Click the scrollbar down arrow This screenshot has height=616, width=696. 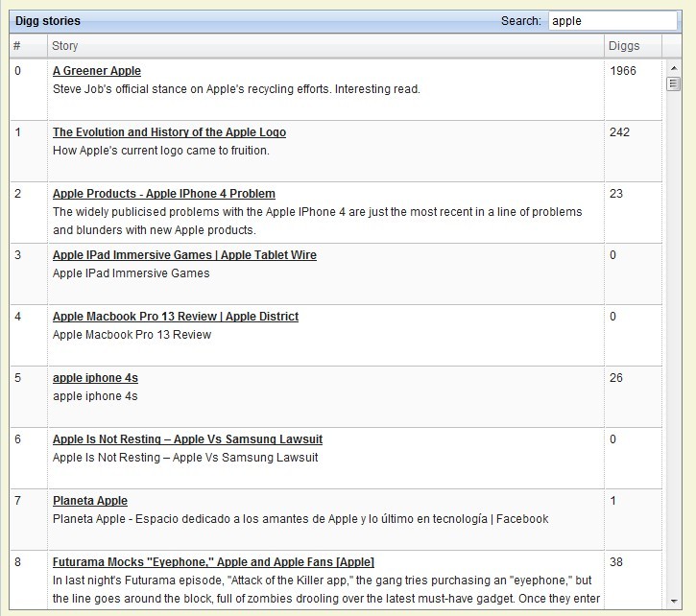tap(674, 601)
